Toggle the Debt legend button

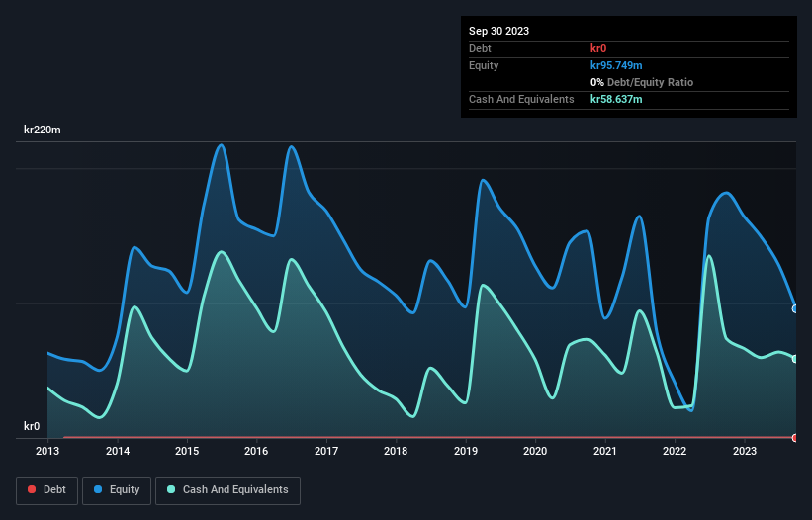pyautogui.click(x=47, y=490)
